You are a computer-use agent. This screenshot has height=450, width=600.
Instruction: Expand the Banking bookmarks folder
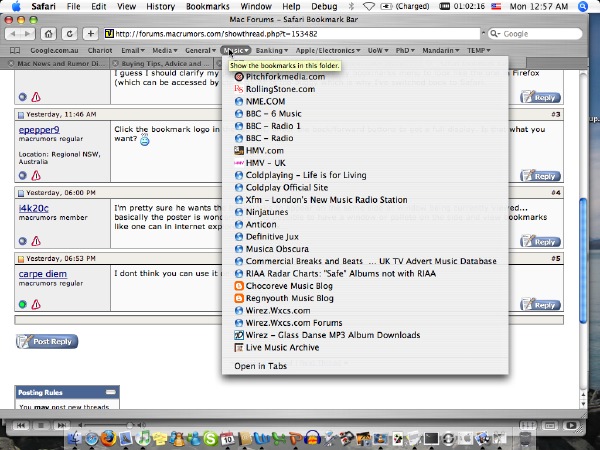click(x=272, y=51)
